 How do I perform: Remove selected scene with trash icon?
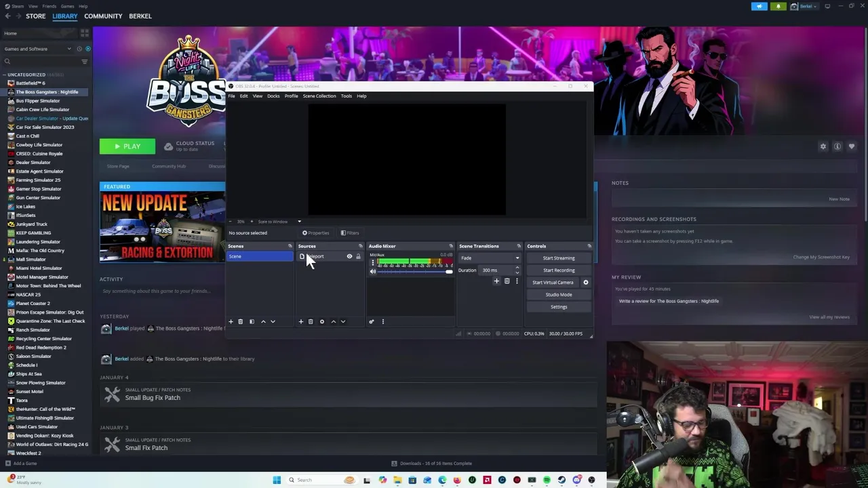click(x=240, y=322)
